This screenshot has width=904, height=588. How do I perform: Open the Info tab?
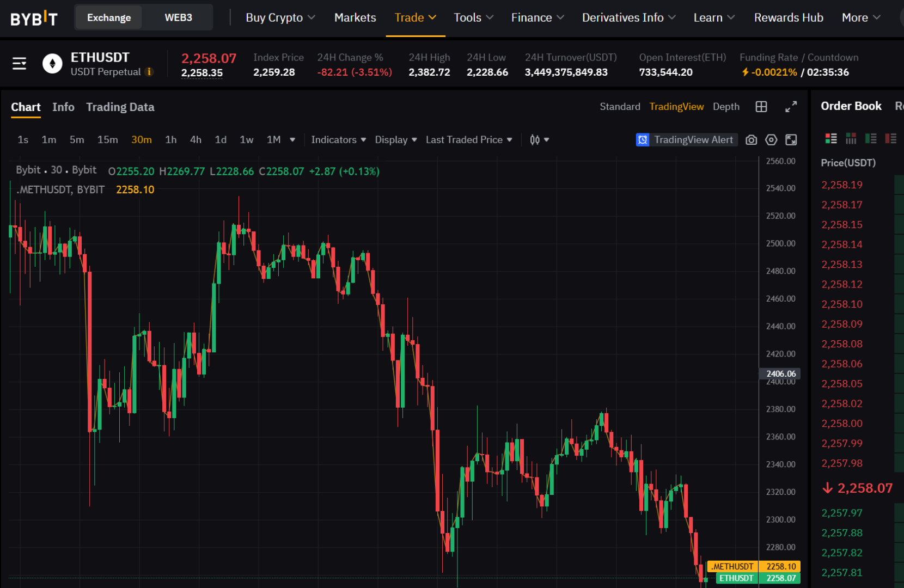pyautogui.click(x=63, y=107)
